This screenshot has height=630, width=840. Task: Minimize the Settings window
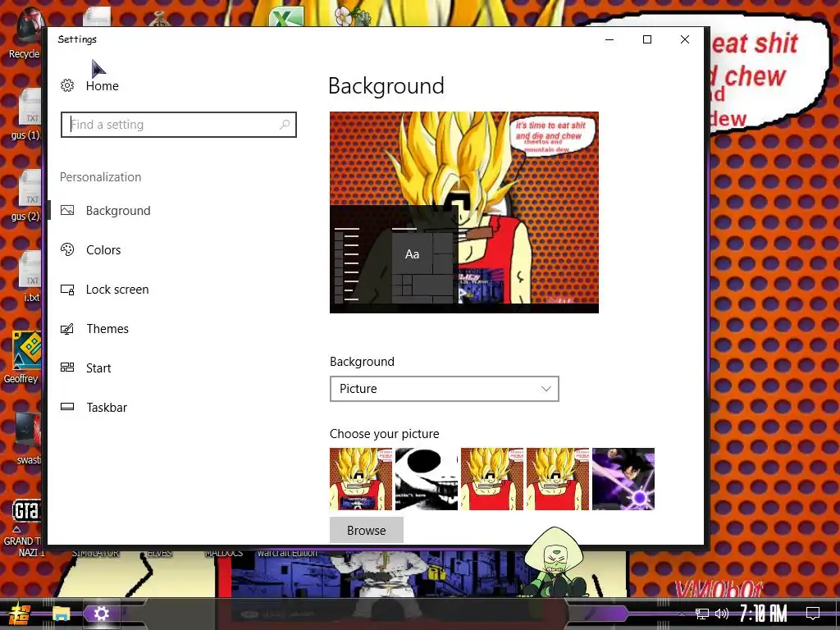point(609,39)
